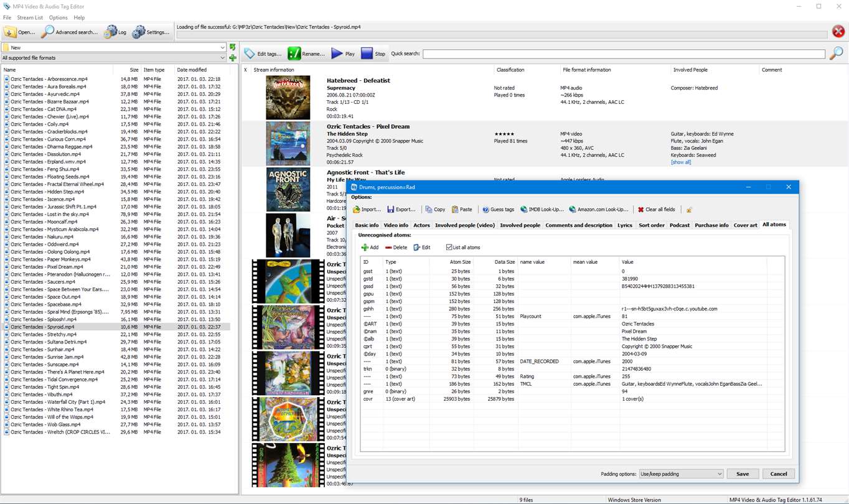Screen dimensions: 849x504
Task: Switch to the Video info tab
Action: [x=396, y=225]
